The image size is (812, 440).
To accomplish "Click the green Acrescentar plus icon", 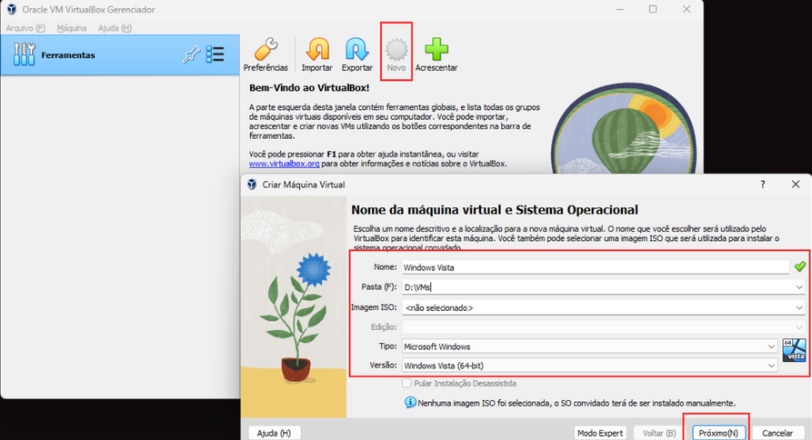I will (436, 54).
